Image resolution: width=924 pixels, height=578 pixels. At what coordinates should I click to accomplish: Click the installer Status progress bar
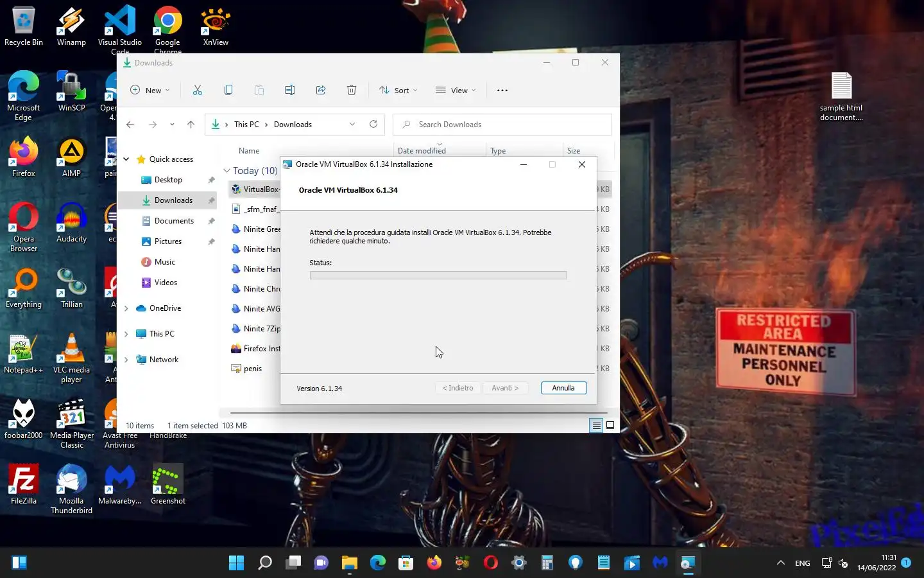pos(438,275)
